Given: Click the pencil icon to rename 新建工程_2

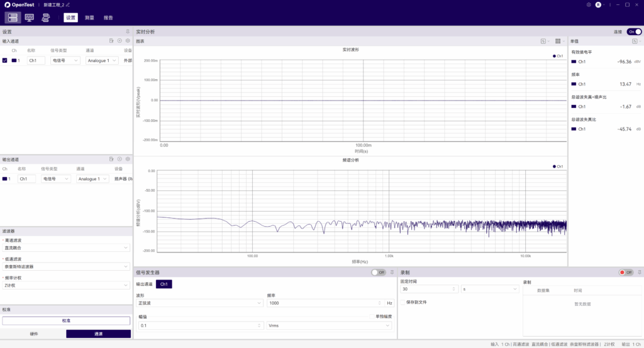Looking at the screenshot, I should (69, 4).
